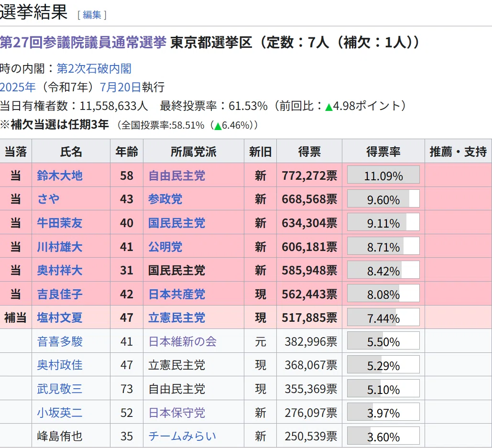Open candidate 武見敬三's page
Screen dimensions: 492x448
coord(60,389)
